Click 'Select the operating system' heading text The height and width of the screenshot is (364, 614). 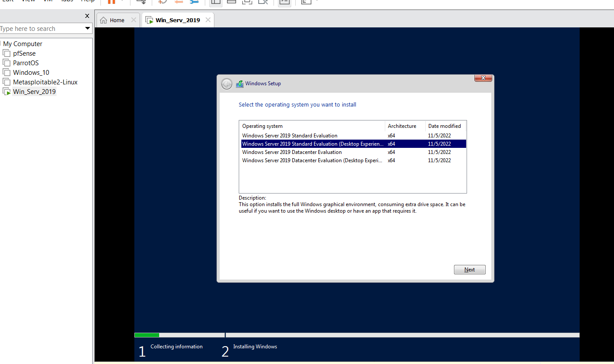pyautogui.click(x=297, y=105)
